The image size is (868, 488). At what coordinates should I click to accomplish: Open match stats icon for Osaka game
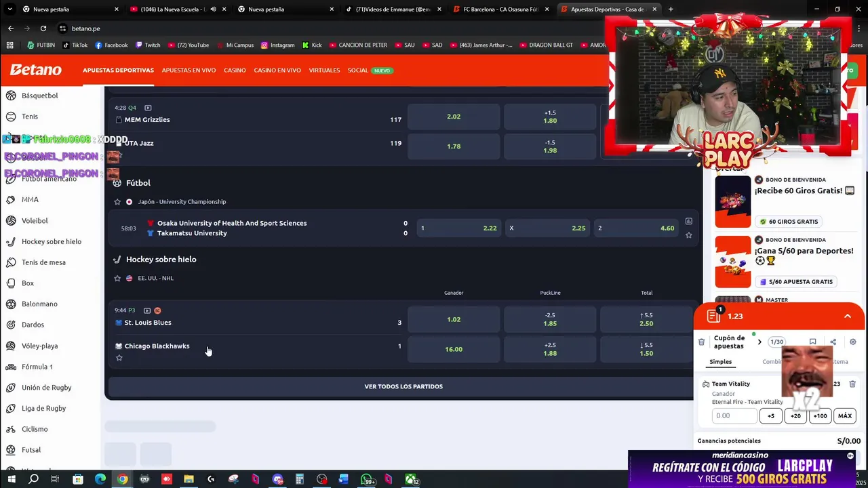point(688,221)
